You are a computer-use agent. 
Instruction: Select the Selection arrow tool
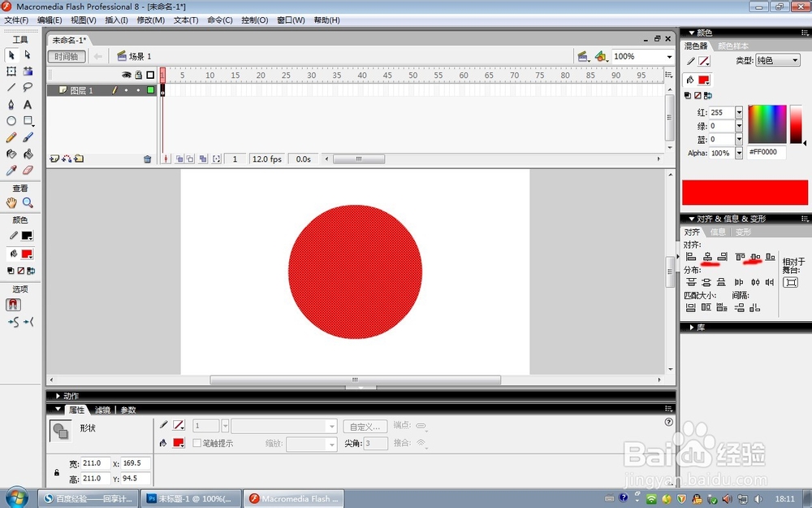coord(11,55)
